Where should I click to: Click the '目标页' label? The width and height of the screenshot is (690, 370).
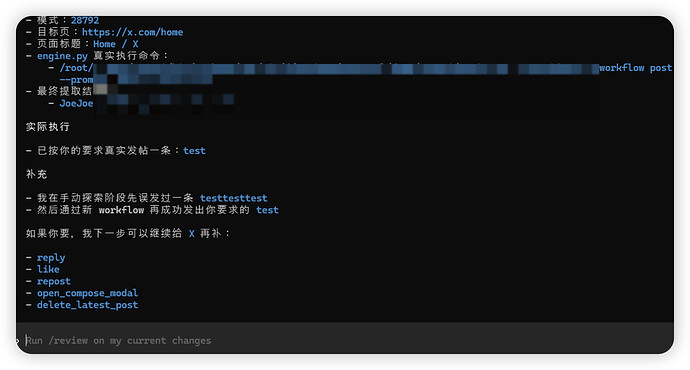[53, 32]
